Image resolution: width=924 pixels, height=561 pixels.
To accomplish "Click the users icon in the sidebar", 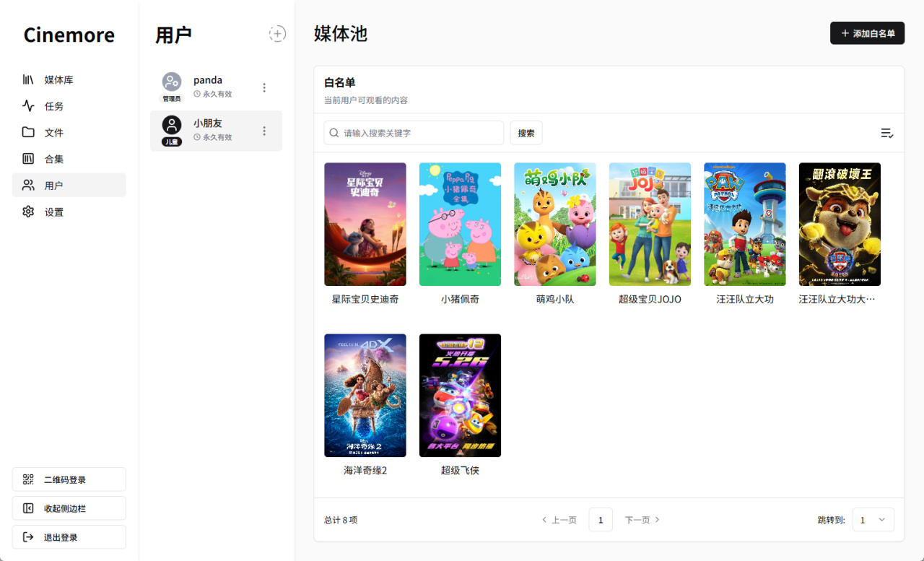I will [28, 186].
